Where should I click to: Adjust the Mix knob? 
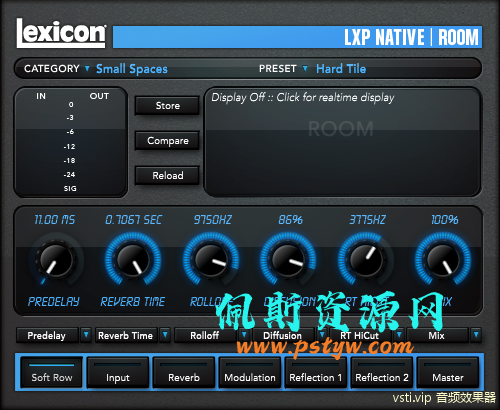443,260
